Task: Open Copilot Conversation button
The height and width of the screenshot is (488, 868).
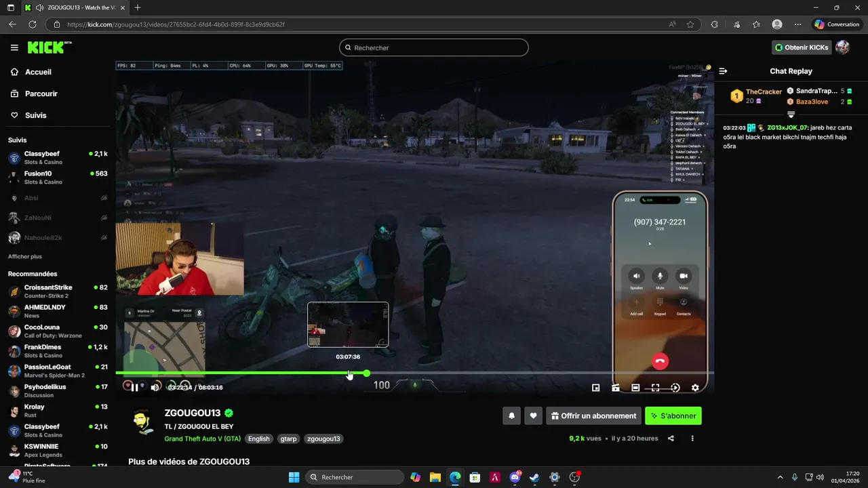Action: coord(837,24)
